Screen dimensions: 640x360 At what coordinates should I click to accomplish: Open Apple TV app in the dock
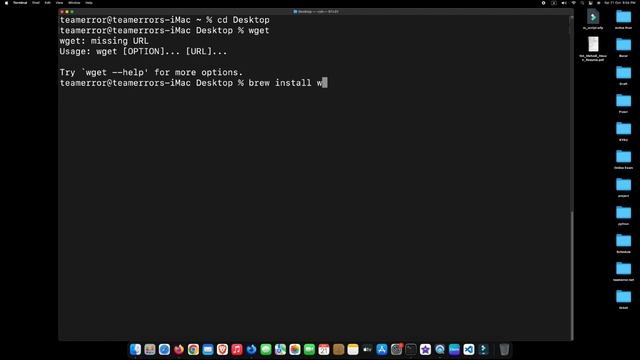(367, 349)
